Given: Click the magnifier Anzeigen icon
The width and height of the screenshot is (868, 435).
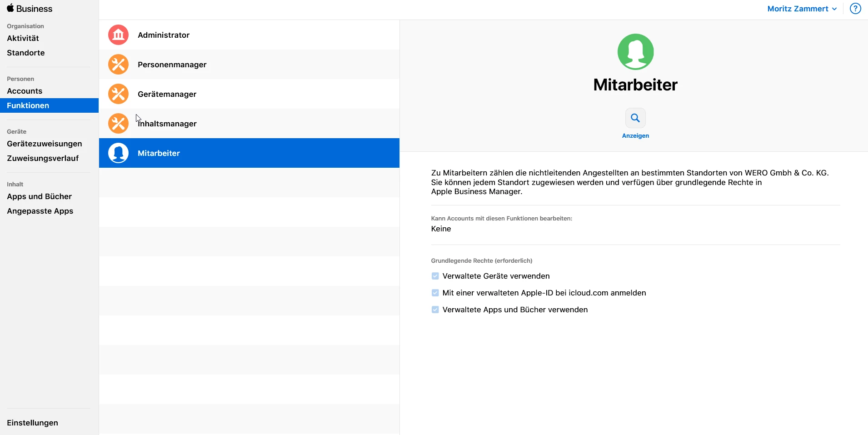Looking at the screenshot, I should coord(635,118).
